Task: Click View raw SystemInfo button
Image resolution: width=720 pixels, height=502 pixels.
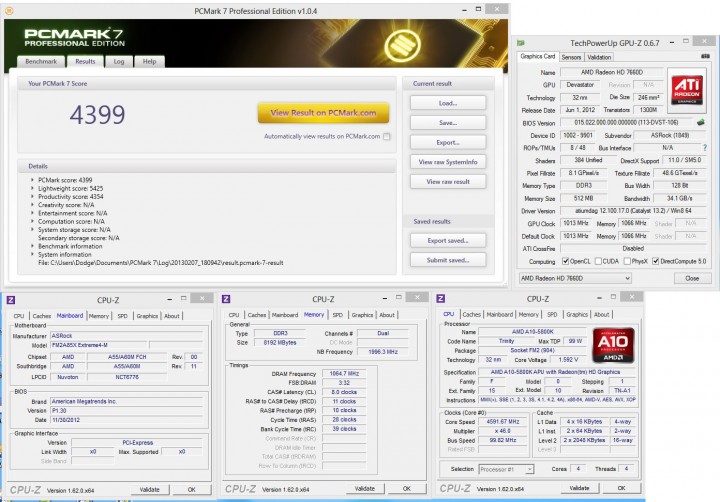Action: coord(448,162)
